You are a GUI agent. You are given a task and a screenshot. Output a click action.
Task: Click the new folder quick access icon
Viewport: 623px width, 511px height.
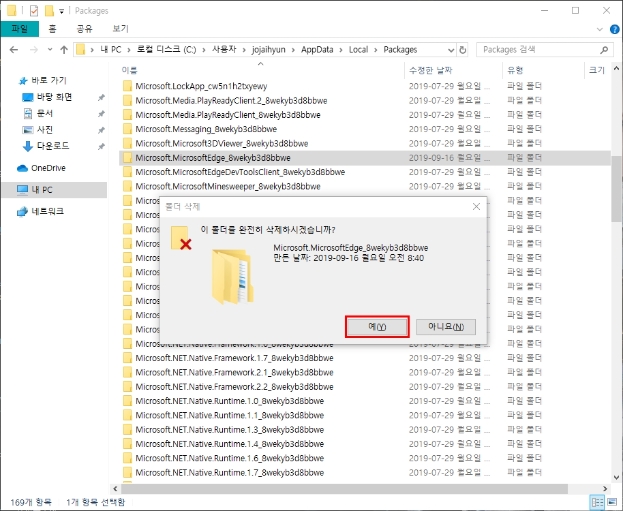pyautogui.click(x=49, y=11)
